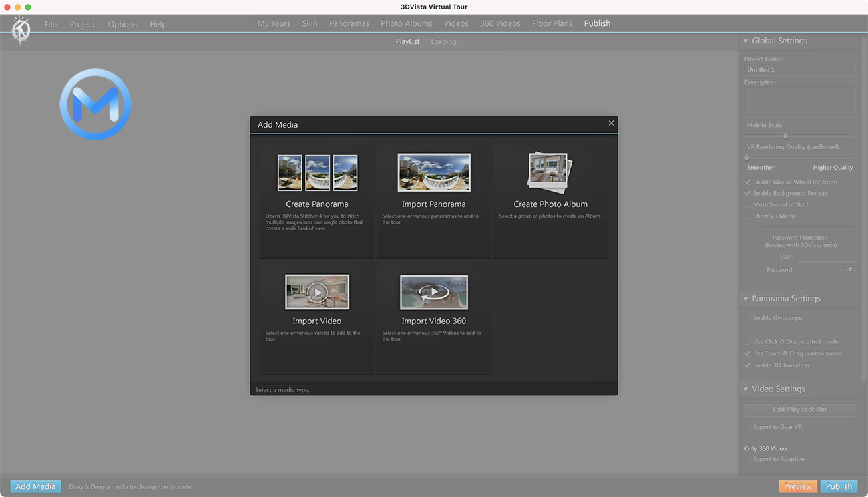Enable Show VR Menu checkbox

click(748, 216)
